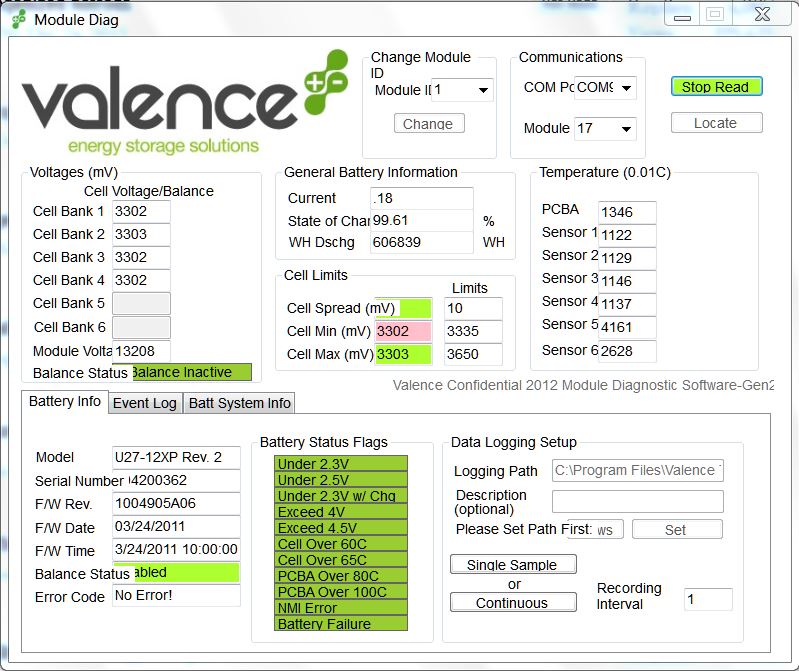Click the Cell Over 65C flag
The width and height of the screenshot is (799, 671).
(341, 559)
